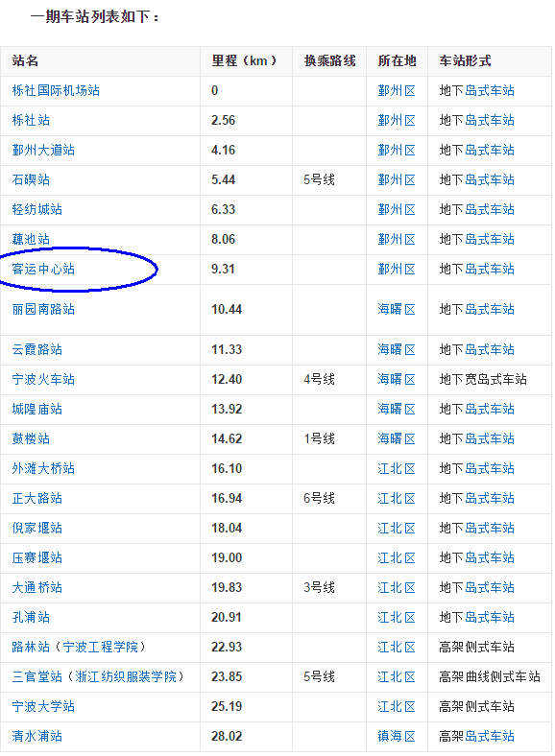Click the 换乘路线 column header
Viewport: 555px width, 756px height.
(329, 60)
